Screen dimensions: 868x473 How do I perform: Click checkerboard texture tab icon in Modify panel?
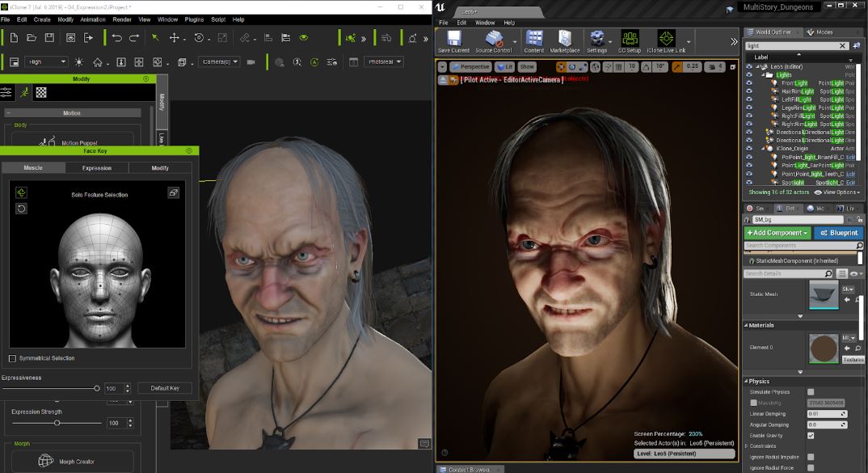pyautogui.click(x=41, y=92)
